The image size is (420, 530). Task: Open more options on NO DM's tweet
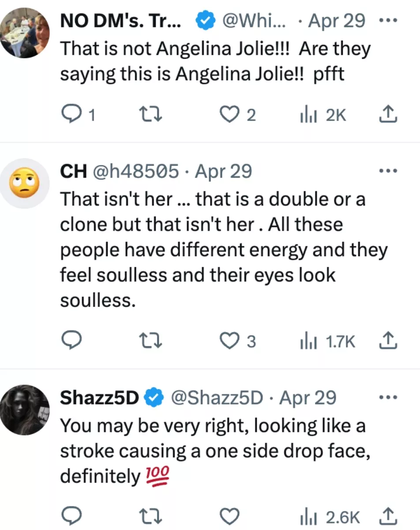point(388,20)
